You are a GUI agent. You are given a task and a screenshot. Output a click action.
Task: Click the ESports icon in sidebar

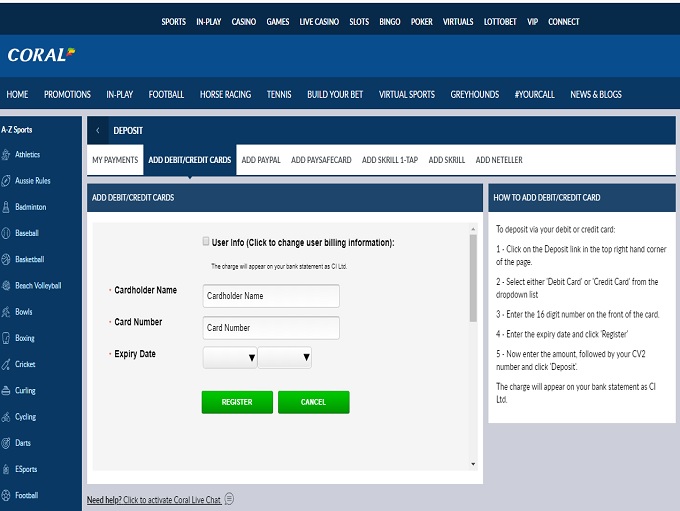coord(6,469)
